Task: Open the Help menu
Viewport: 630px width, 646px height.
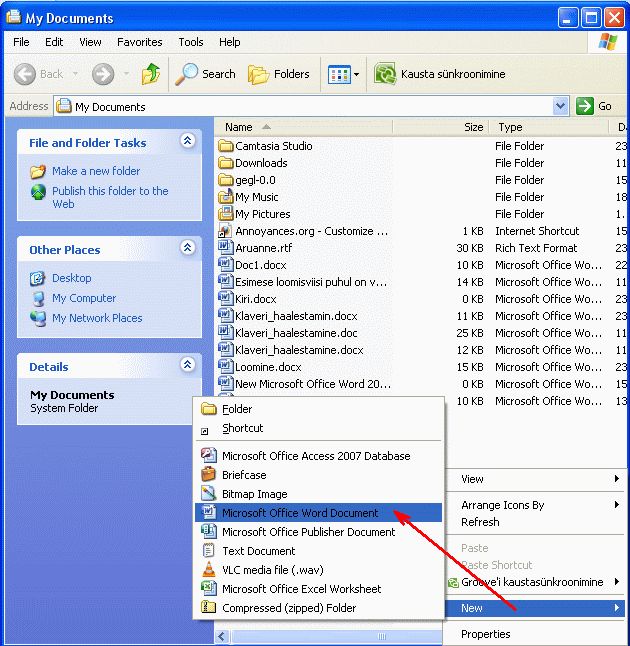Action: pyautogui.click(x=230, y=42)
